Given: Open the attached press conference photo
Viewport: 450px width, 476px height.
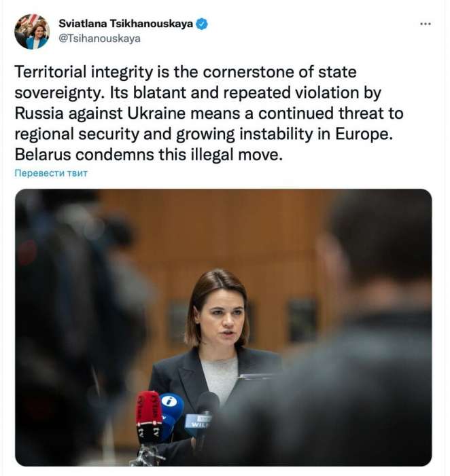Looking at the screenshot, I should [223, 327].
